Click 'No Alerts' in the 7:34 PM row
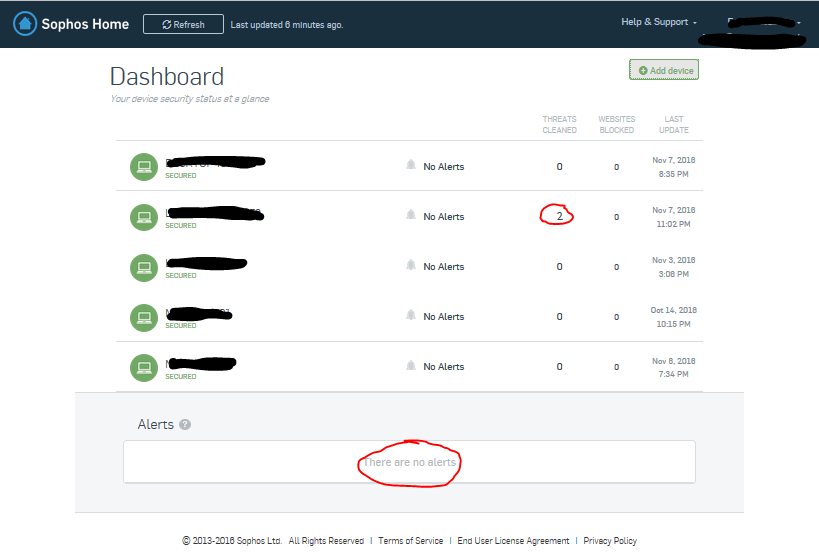 click(443, 367)
